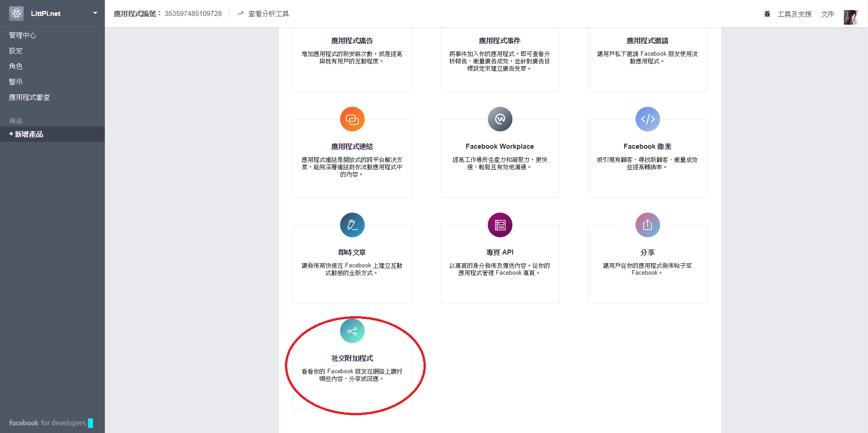
Task: Open 警示 in the sidebar
Action: click(16, 82)
